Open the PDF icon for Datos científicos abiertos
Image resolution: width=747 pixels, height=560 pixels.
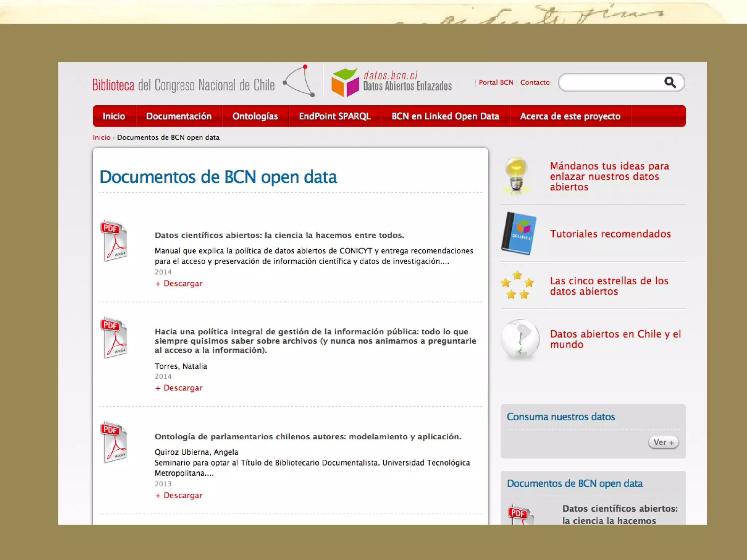114,240
